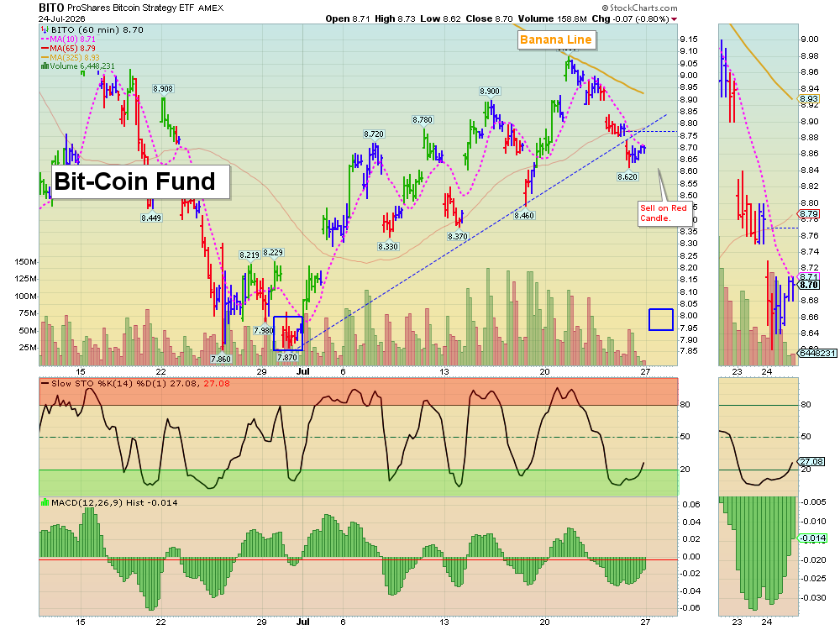Click the 8.229 price label
Screen dimensions: 840x630
pyautogui.click(x=273, y=252)
